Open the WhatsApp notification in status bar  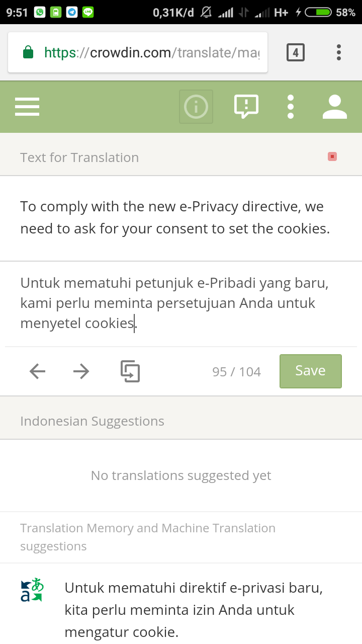pos(40,12)
